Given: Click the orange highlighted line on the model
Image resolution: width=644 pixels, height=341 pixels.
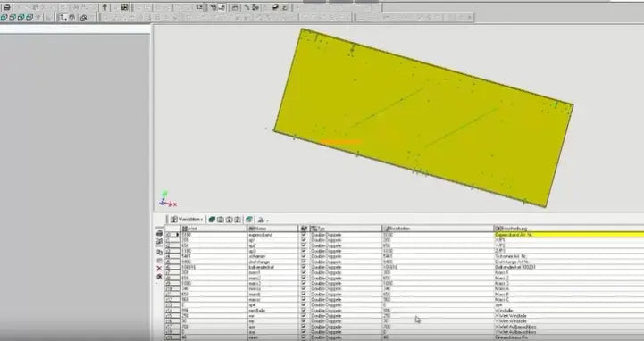Looking at the screenshot, I should coord(340,143).
